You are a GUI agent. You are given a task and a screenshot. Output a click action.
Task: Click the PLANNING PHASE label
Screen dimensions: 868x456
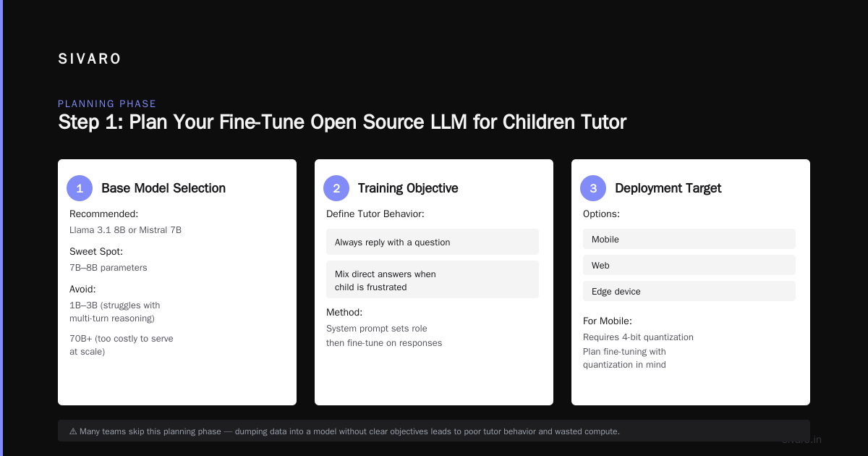107,104
